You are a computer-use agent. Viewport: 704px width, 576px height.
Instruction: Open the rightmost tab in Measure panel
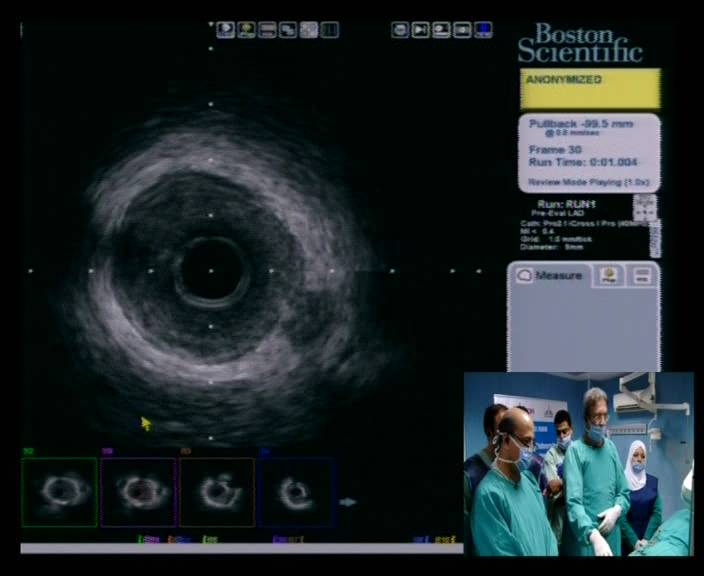tap(642, 276)
